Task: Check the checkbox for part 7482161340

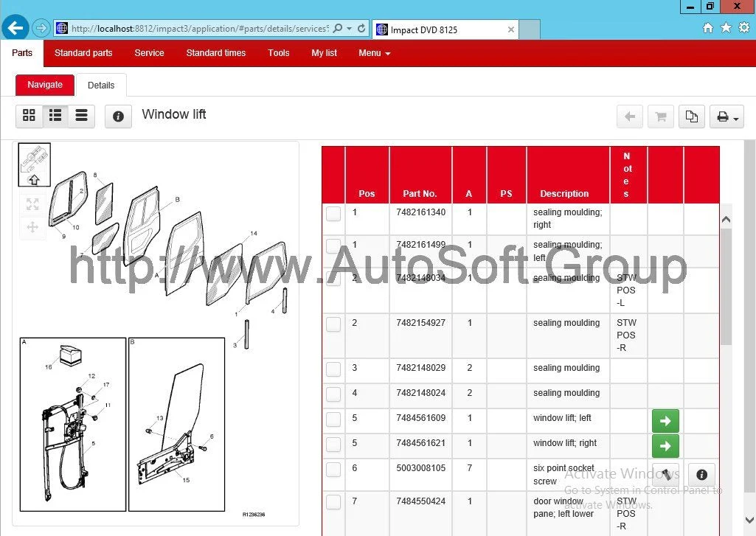Action: [x=333, y=213]
